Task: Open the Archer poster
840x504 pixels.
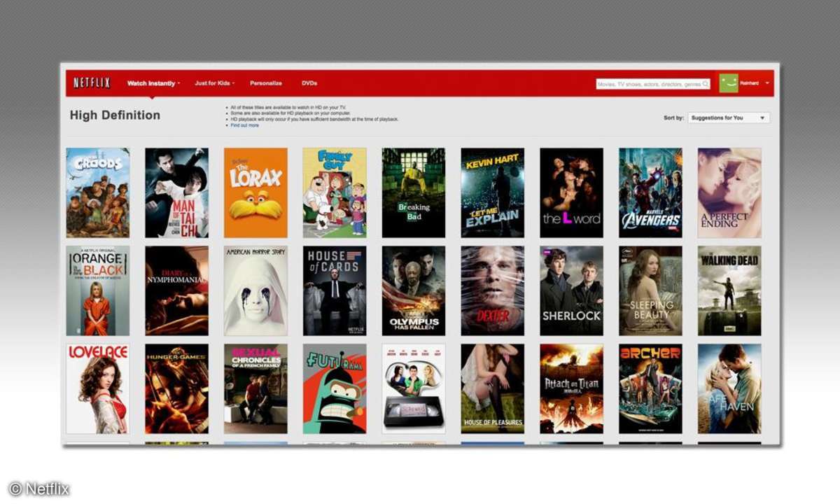Action: coord(650,388)
